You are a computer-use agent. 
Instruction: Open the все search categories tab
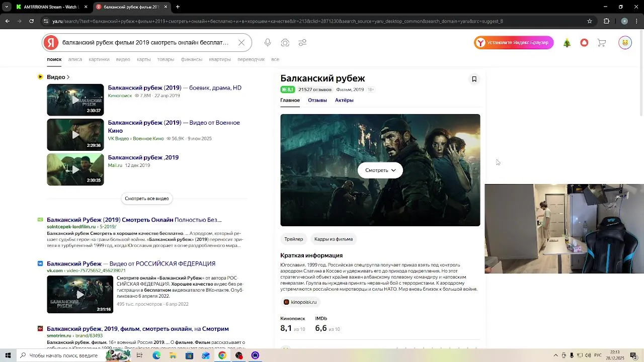tap(275, 59)
